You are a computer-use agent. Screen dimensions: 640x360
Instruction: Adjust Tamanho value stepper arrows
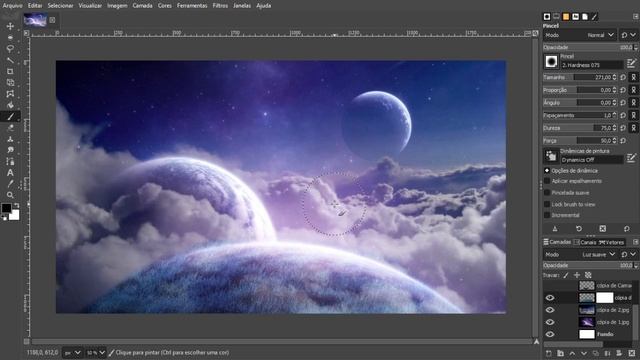pos(615,77)
